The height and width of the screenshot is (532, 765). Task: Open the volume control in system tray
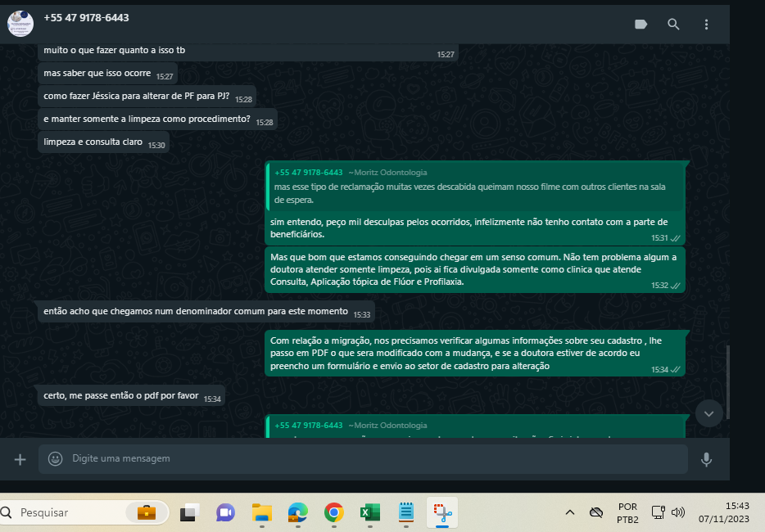pyautogui.click(x=678, y=512)
